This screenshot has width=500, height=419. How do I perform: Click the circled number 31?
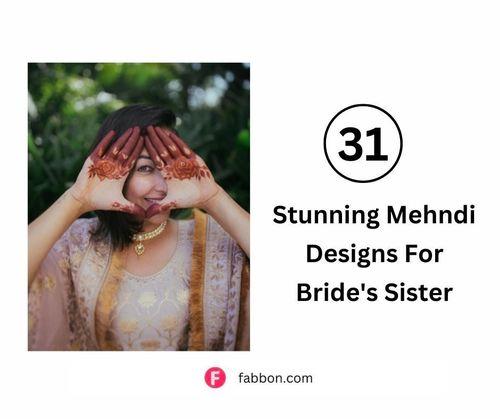coord(363,143)
